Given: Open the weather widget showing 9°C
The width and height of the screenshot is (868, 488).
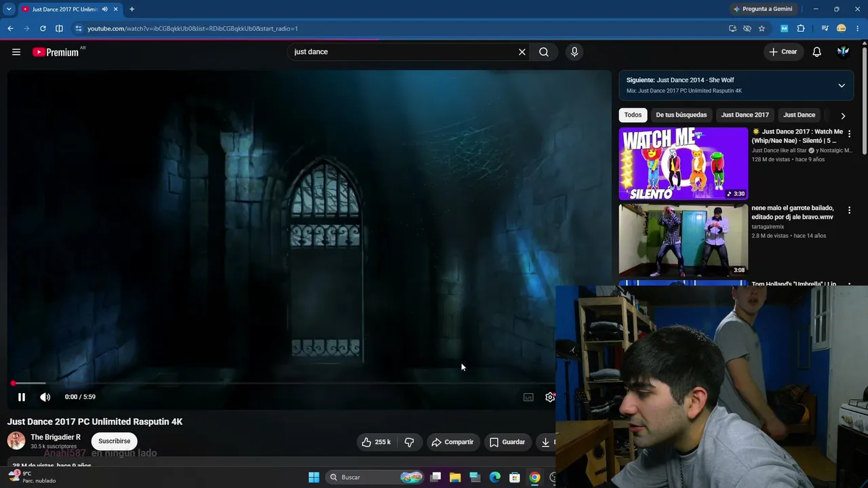Looking at the screenshot, I should pos(31,477).
